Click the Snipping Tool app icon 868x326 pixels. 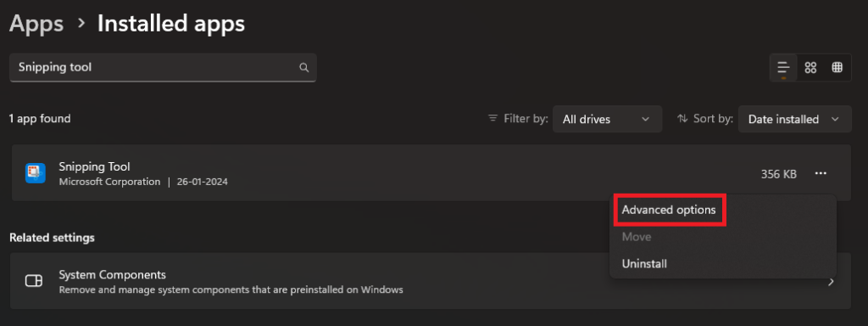tap(36, 173)
